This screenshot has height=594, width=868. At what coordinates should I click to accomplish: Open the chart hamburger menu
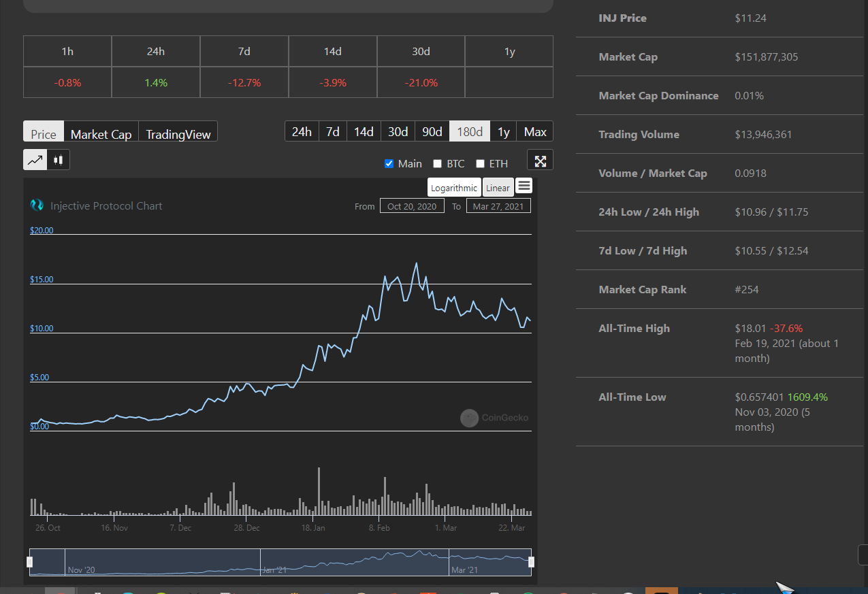click(524, 186)
